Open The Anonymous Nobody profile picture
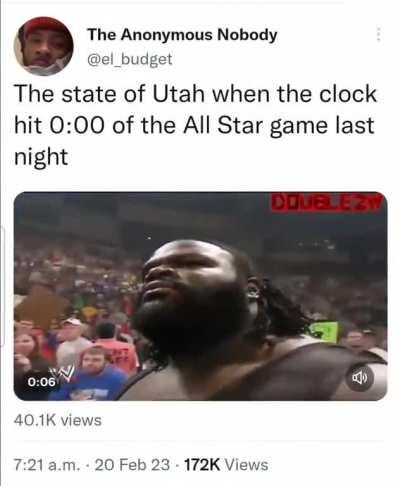Screen dimensions: 400x486 coord(43,46)
